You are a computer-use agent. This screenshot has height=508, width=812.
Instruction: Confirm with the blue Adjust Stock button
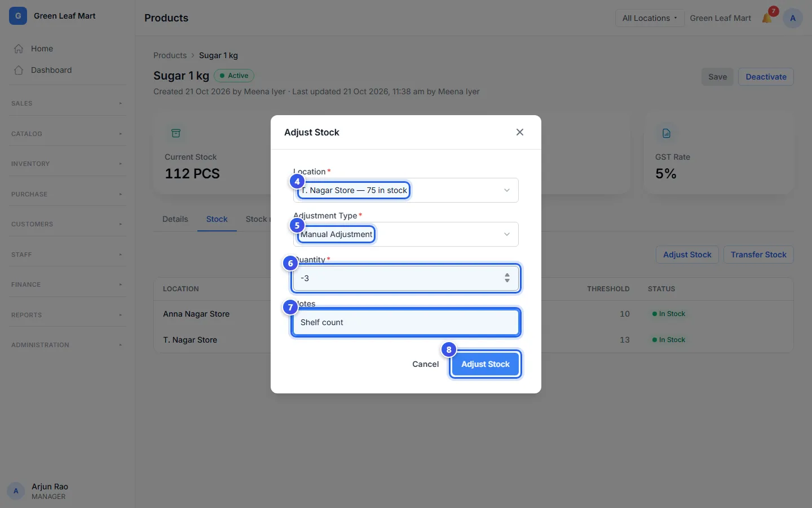point(486,364)
